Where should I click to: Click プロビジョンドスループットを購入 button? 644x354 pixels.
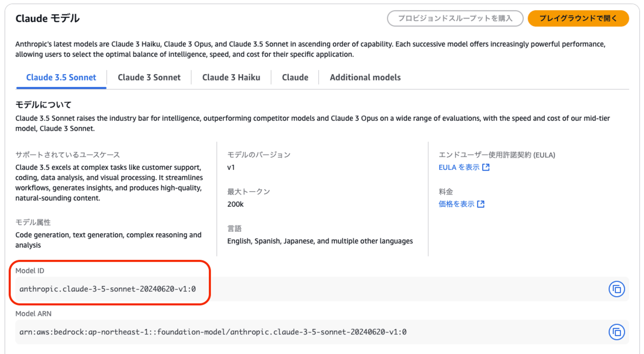[455, 18]
